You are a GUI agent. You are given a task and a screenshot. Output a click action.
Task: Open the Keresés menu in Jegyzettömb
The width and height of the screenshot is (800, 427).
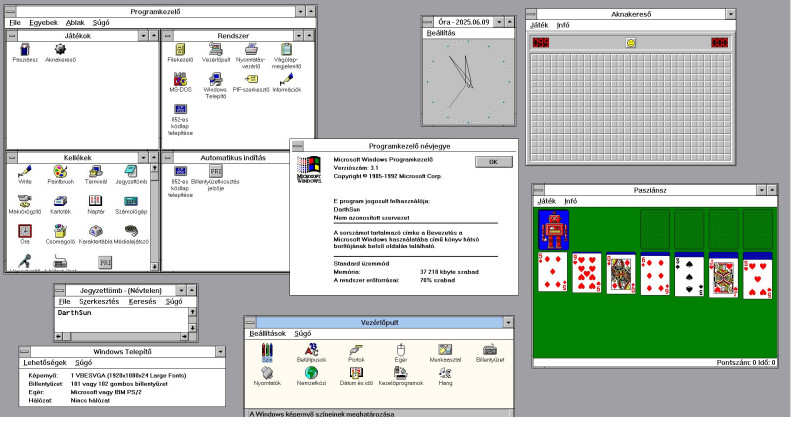coord(142,302)
